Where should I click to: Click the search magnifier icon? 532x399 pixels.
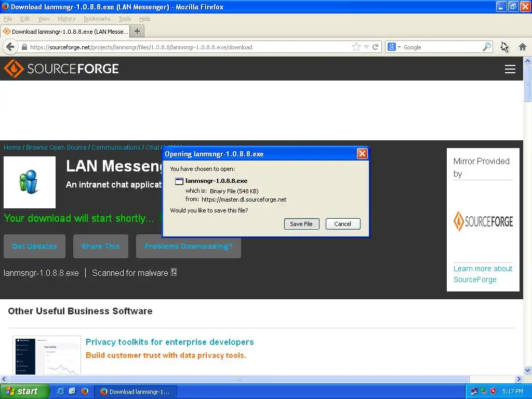[x=486, y=47]
